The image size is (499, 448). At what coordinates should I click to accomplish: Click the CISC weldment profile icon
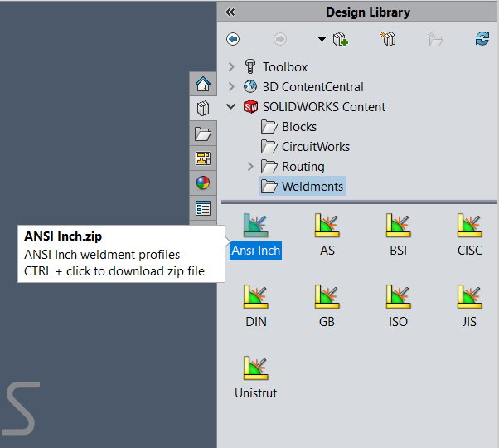(470, 226)
